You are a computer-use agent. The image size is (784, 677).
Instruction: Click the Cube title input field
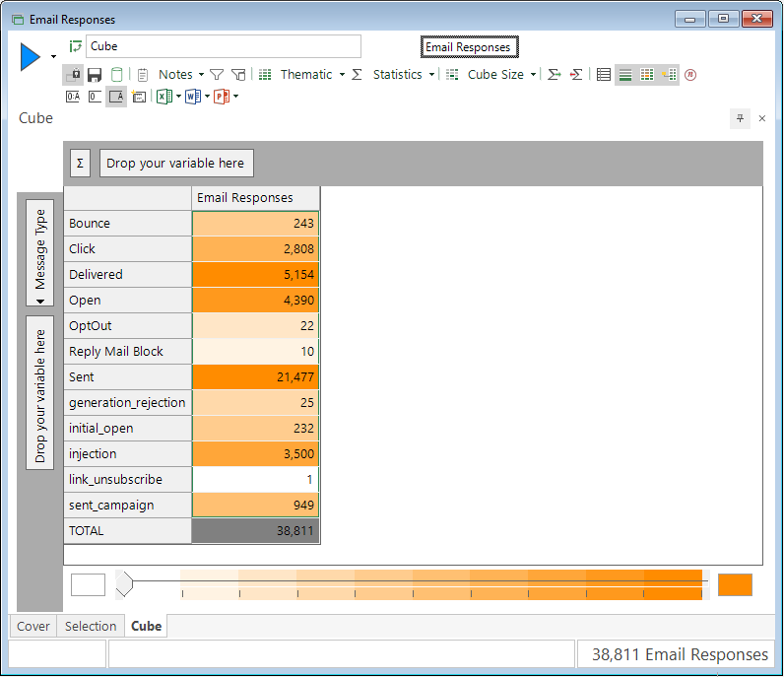[x=224, y=46]
